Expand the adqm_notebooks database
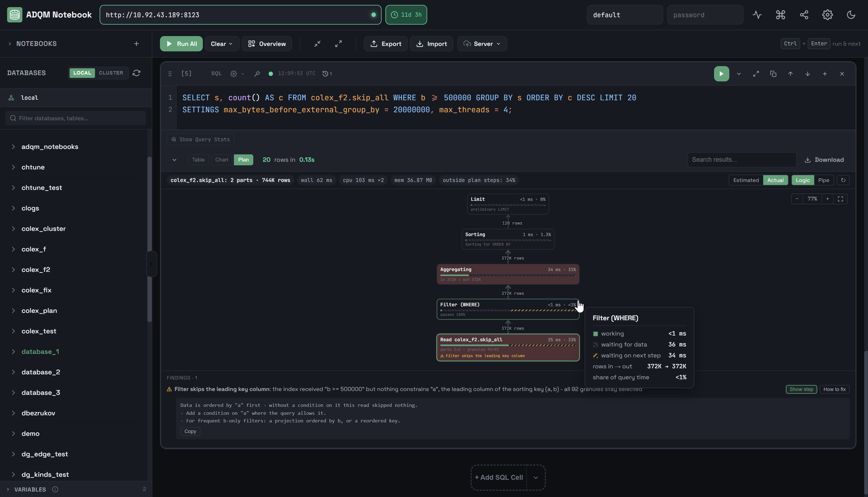Image resolution: width=868 pixels, height=497 pixels. pos(14,147)
